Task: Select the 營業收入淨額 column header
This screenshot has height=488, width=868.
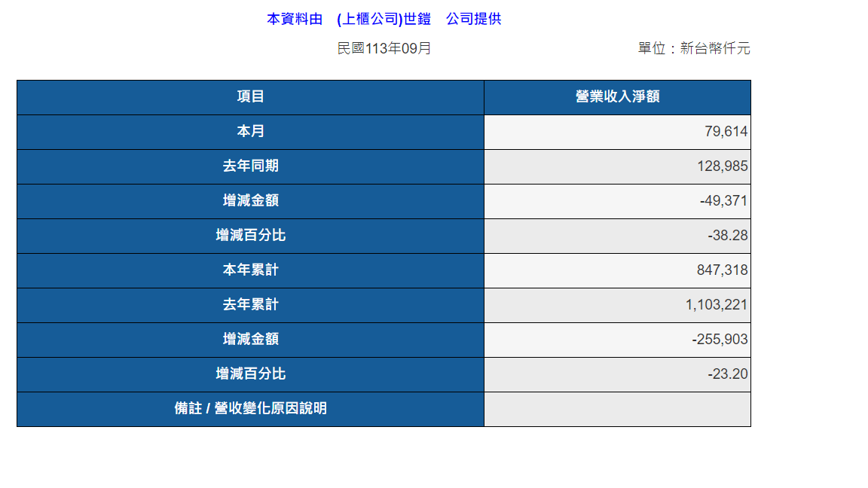Action: [617, 97]
